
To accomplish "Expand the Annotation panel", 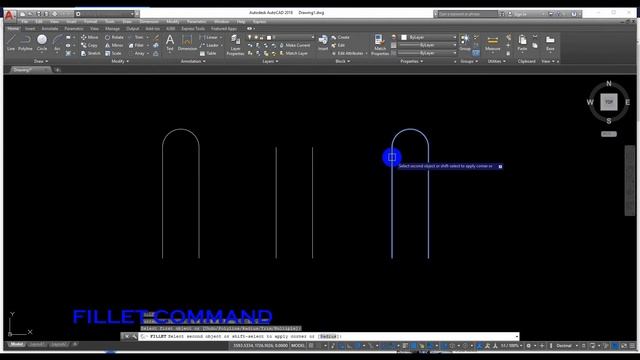I will [193, 61].
